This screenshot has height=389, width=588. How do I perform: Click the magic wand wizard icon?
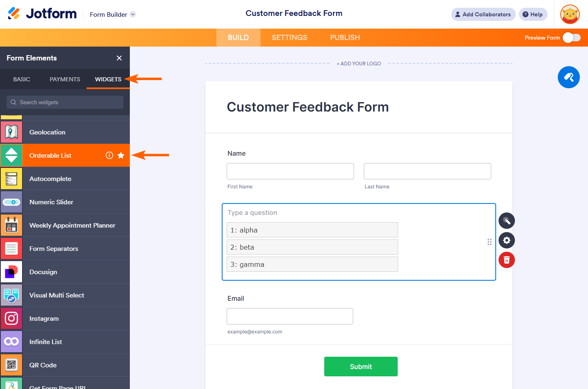507,221
